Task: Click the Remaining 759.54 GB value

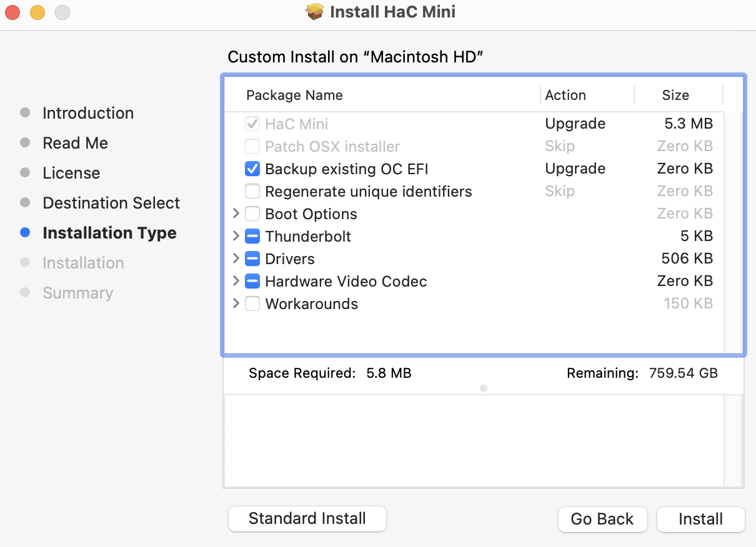Action: coord(684,373)
